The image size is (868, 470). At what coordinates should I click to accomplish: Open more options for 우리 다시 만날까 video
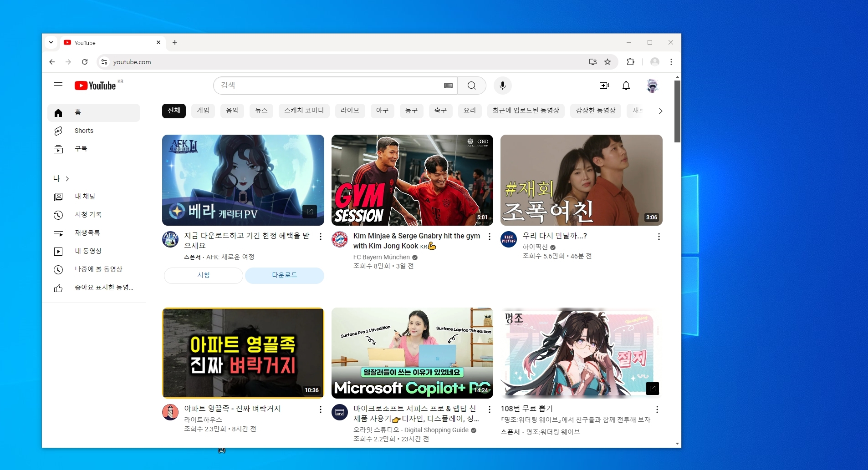click(659, 237)
